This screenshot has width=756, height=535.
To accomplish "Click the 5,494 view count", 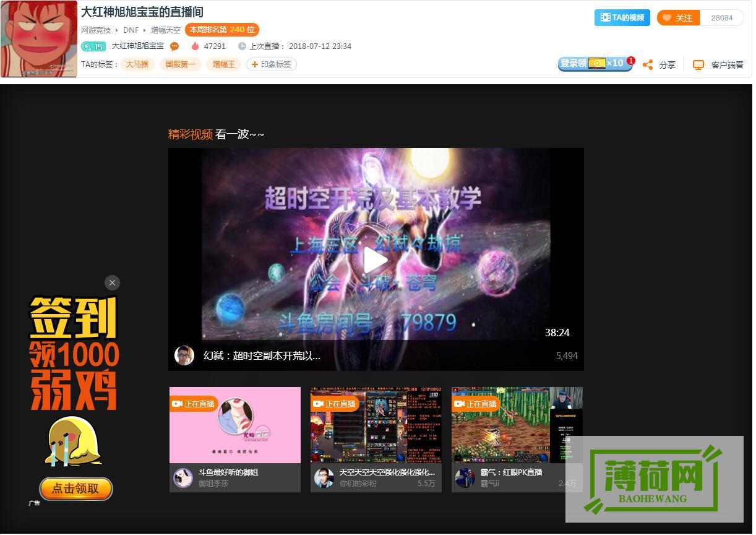I will click(567, 356).
